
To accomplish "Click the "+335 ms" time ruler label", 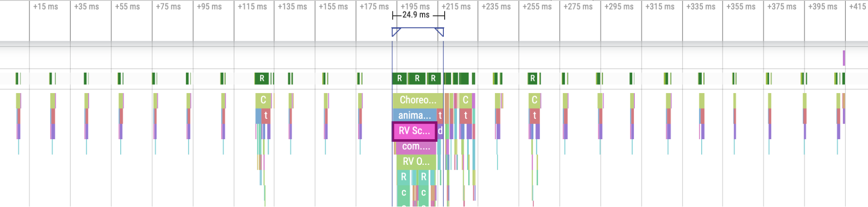I will (x=701, y=7).
